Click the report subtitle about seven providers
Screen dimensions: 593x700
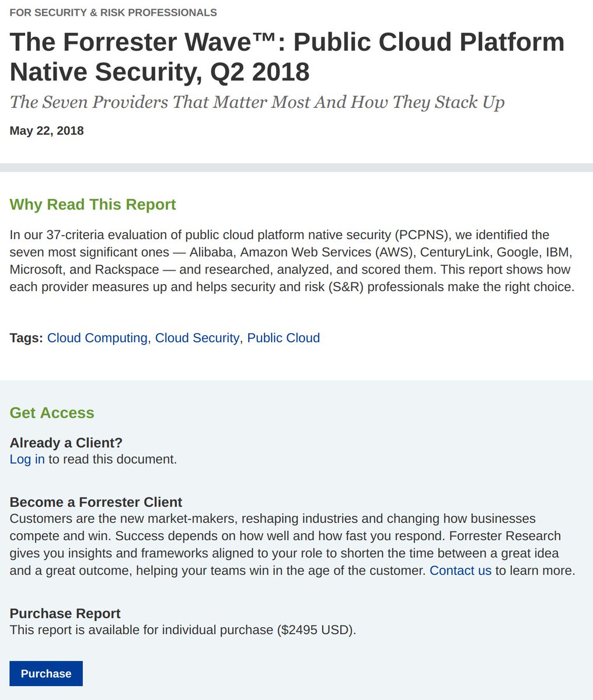[x=257, y=101]
